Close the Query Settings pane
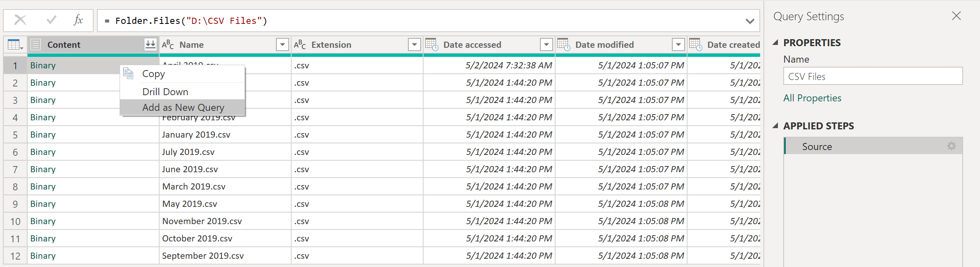This screenshot has height=267, width=980. 956,16
